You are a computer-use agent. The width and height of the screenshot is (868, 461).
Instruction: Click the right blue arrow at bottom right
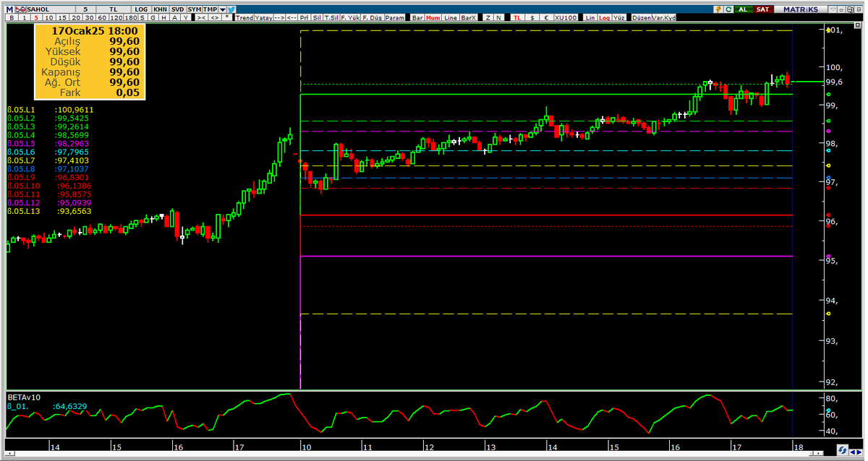[x=859, y=452]
